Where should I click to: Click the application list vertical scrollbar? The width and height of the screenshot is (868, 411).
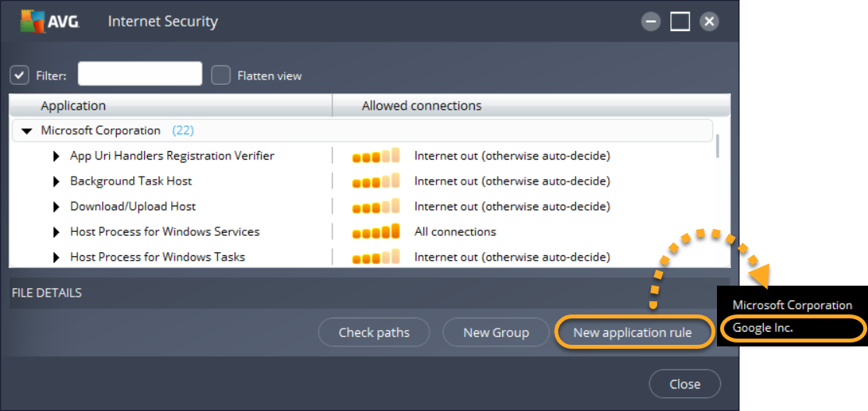(x=717, y=145)
